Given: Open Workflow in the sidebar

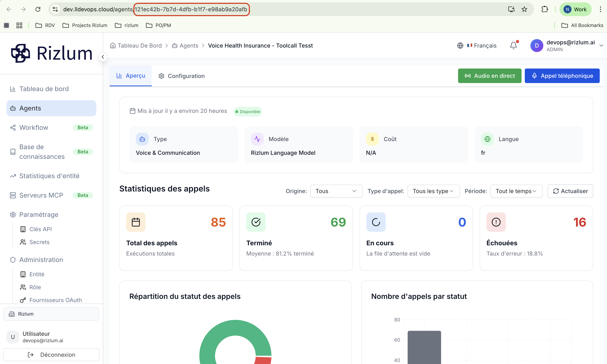Looking at the screenshot, I should click(51, 128).
